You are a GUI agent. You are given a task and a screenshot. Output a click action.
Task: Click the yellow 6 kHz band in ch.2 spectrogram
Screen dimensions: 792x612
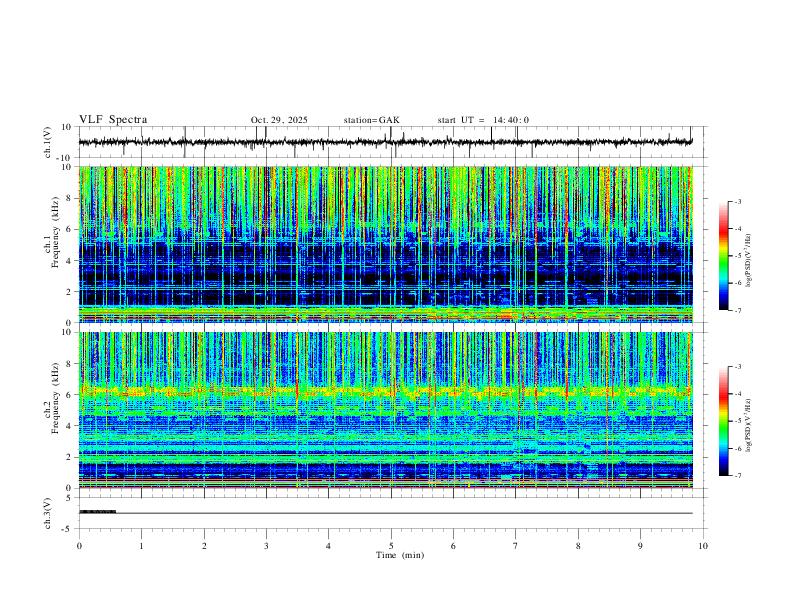(x=385, y=391)
